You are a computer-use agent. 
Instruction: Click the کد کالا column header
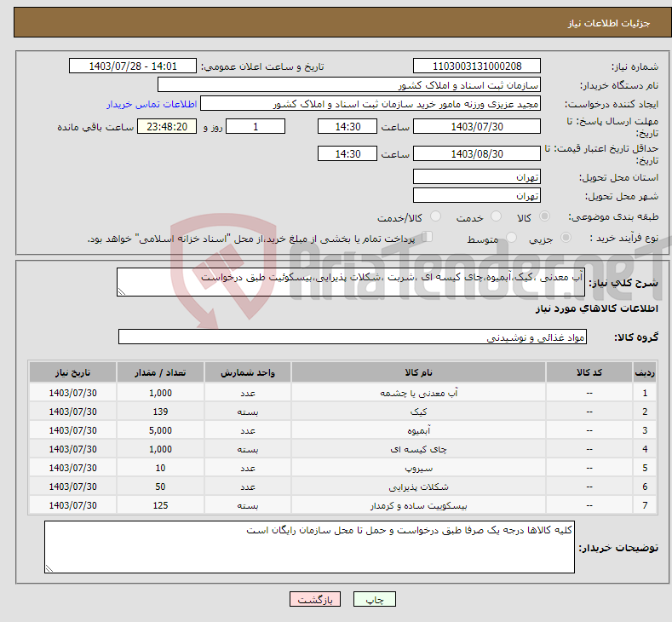coord(589,372)
